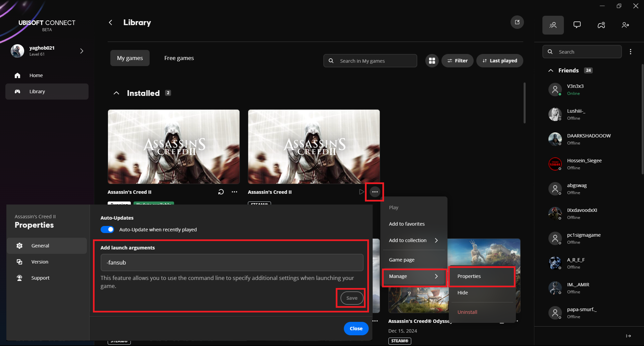644x346 pixels.
Task: Click the add friend icon
Action: (625, 25)
